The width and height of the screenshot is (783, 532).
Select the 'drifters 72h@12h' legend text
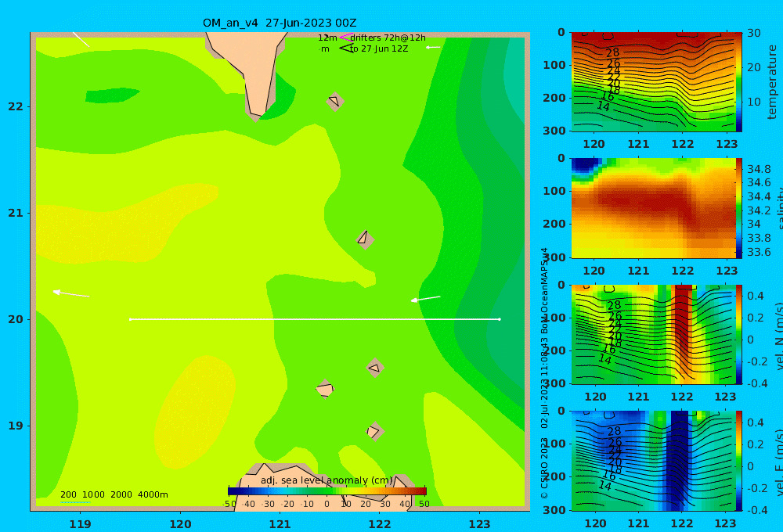pos(388,38)
